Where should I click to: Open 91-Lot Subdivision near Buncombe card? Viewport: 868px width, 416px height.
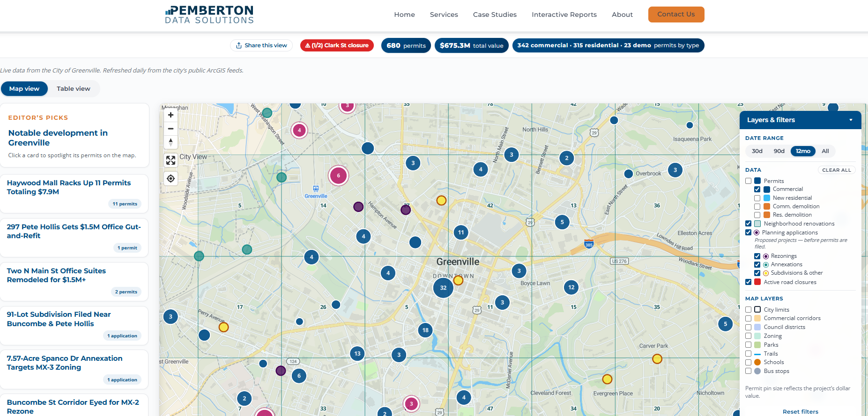pyautogui.click(x=74, y=326)
